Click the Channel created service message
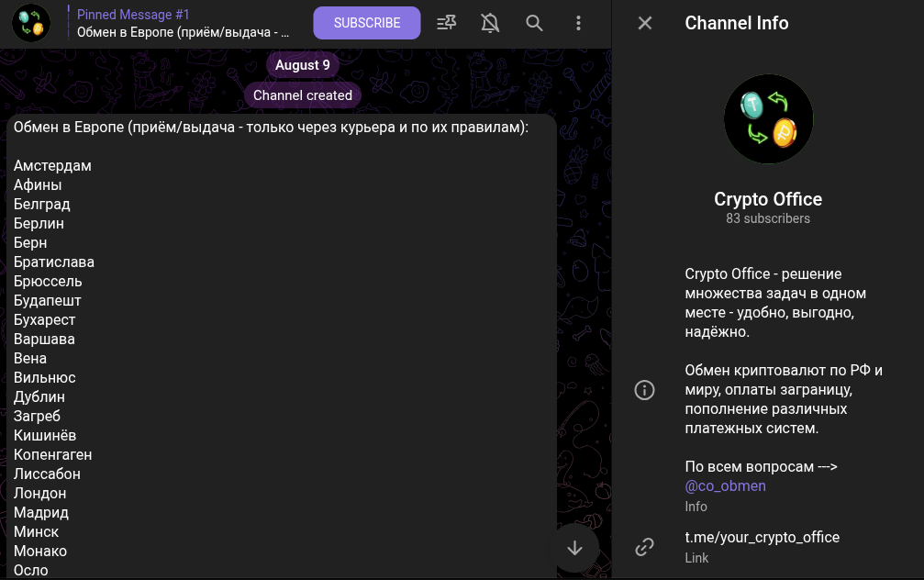 (x=303, y=95)
